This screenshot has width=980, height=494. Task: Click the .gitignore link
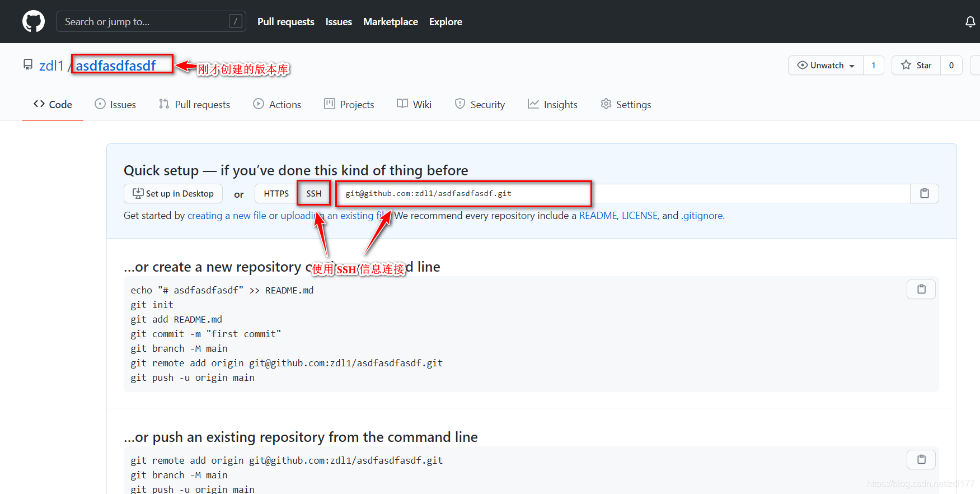point(702,216)
